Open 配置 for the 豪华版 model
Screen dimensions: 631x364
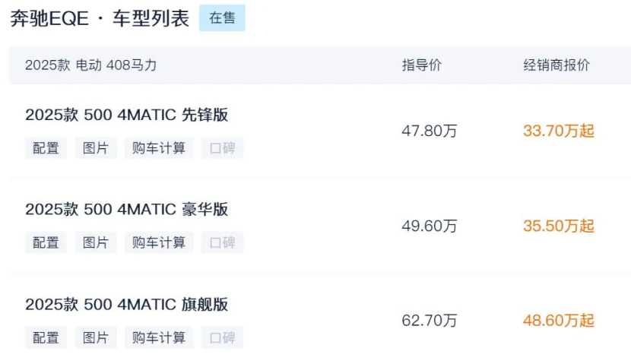46,243
